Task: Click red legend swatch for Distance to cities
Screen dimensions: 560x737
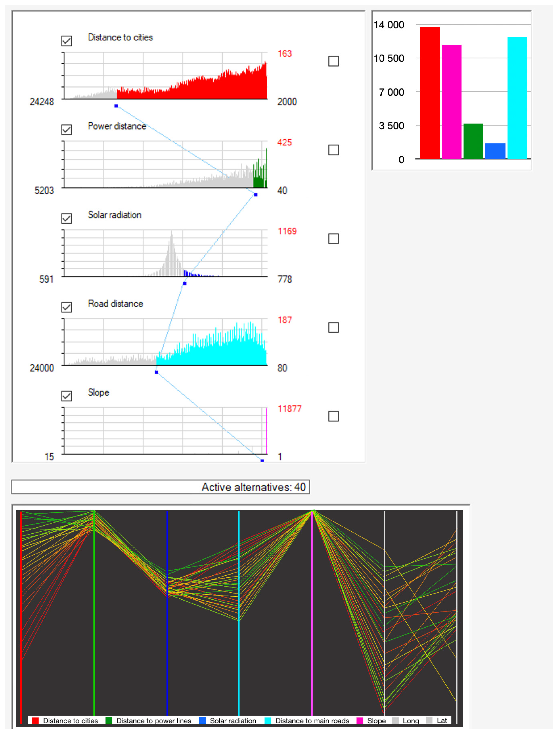Action: coord(35,721)
